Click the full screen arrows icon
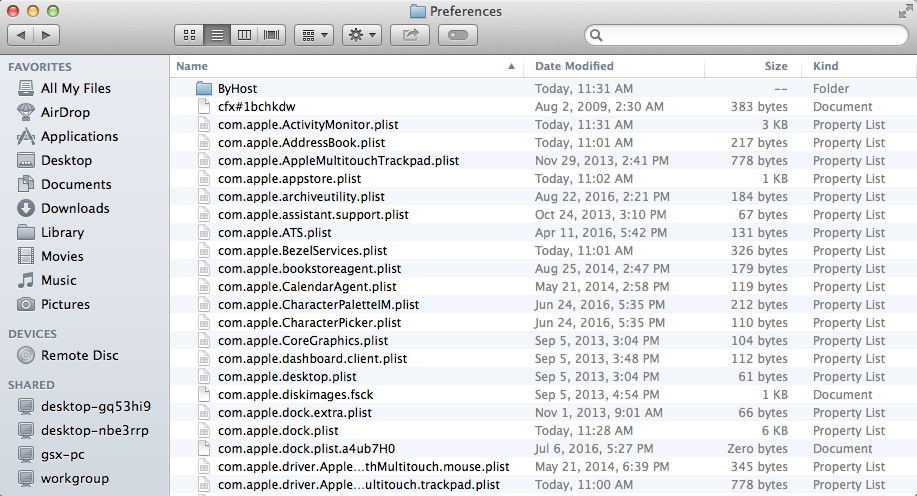Screen dimensions: 917x496 tap(905, 11)
